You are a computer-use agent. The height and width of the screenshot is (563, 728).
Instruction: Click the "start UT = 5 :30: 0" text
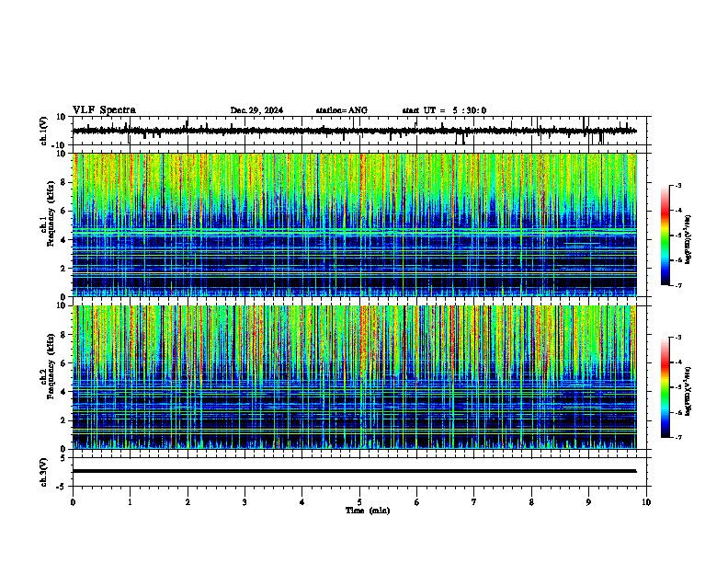[x=444, y=110]
